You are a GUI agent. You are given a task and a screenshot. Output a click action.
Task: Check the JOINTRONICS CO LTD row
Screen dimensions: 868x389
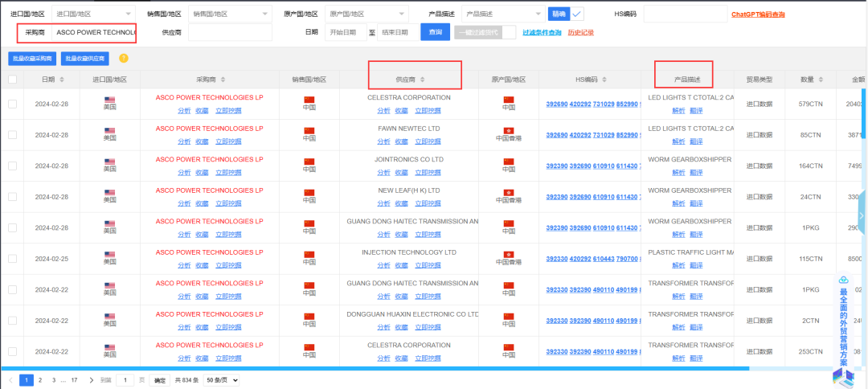(x=12, y=166)
